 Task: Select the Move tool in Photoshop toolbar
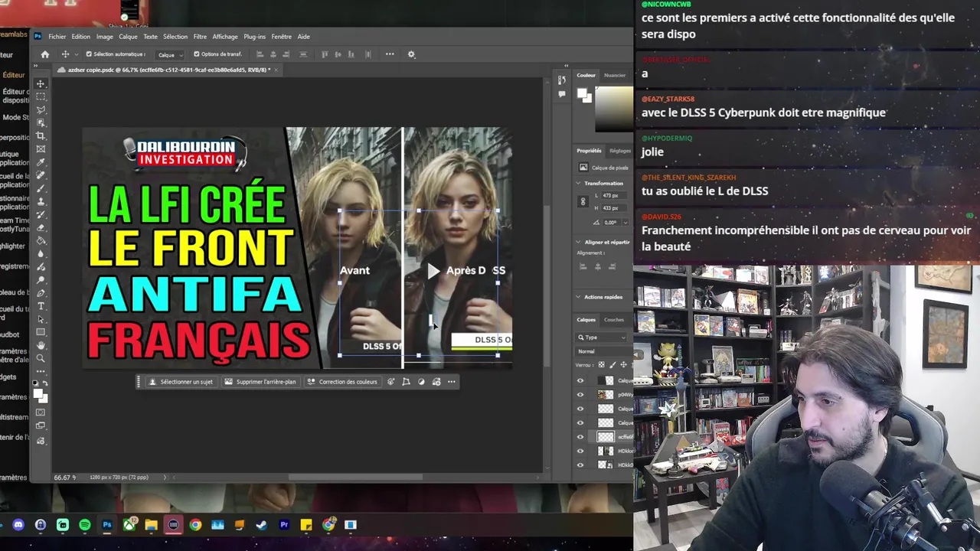[x=41, y=83]
